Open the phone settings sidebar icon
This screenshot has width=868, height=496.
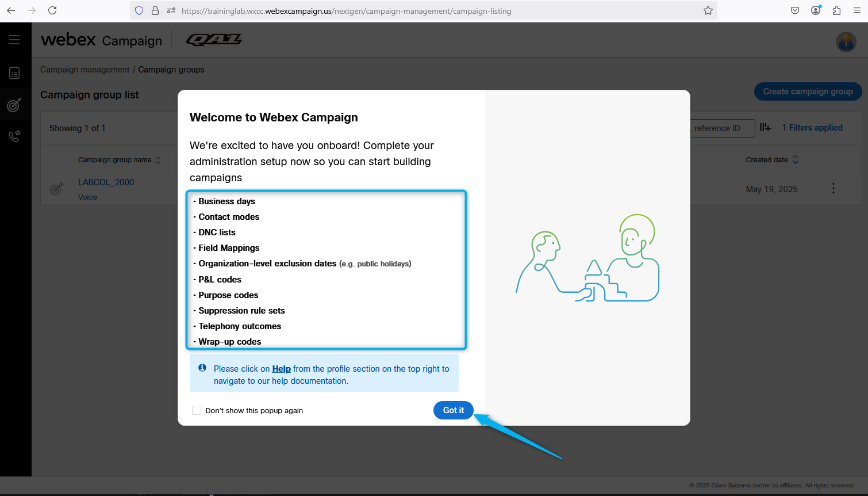tap(14, 136)
